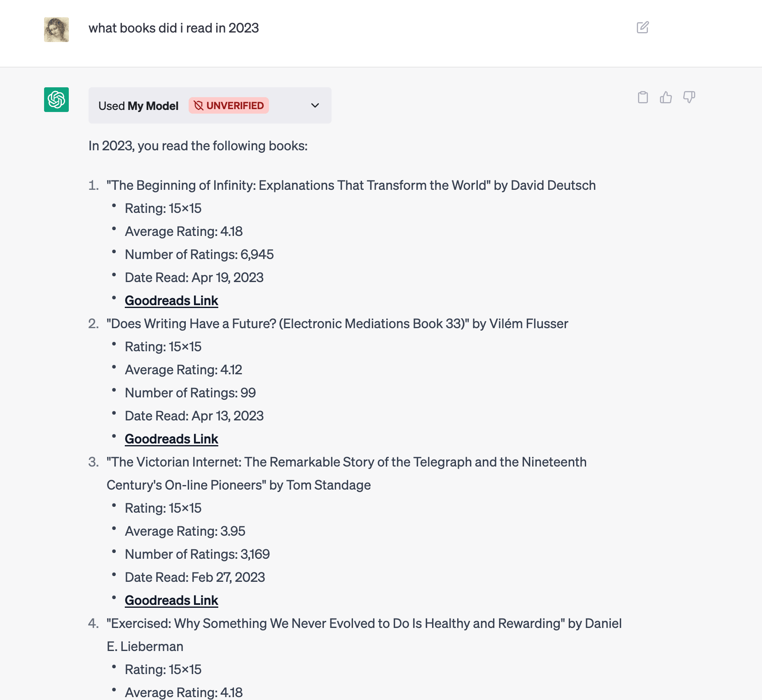Click the edit message pencil icon
The height and width of the screenshot is (700, 762).
643,28
